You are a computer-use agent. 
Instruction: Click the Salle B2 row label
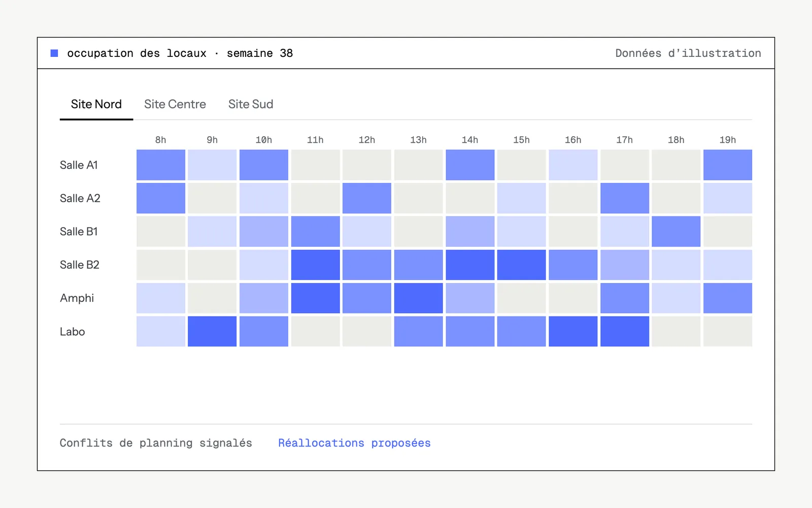pyautogui.click(x=80, y=265)
